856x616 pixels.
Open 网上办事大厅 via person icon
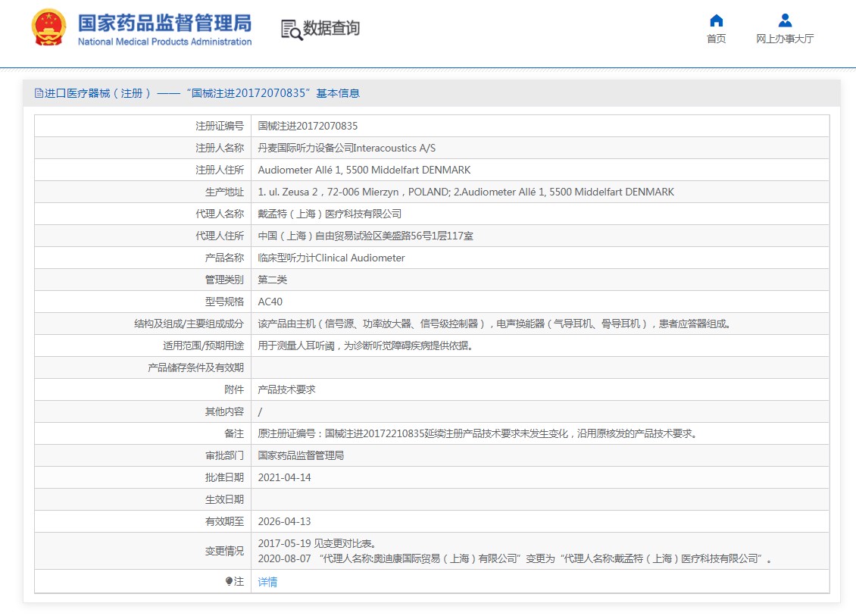tap(785, 20)
